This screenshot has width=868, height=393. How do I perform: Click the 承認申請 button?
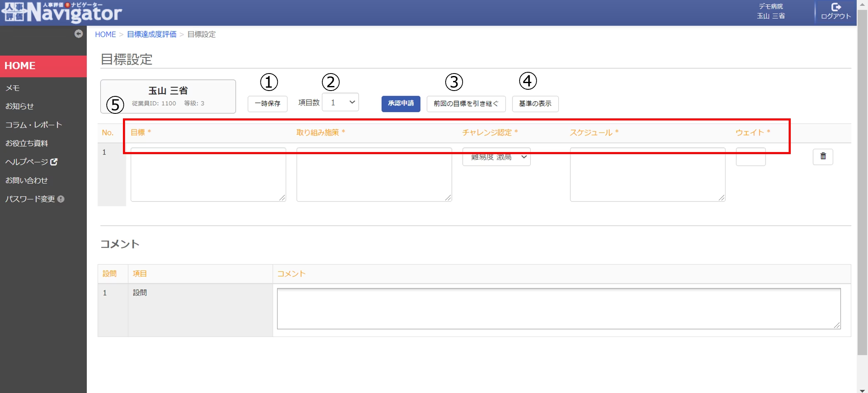click(401, 103)
